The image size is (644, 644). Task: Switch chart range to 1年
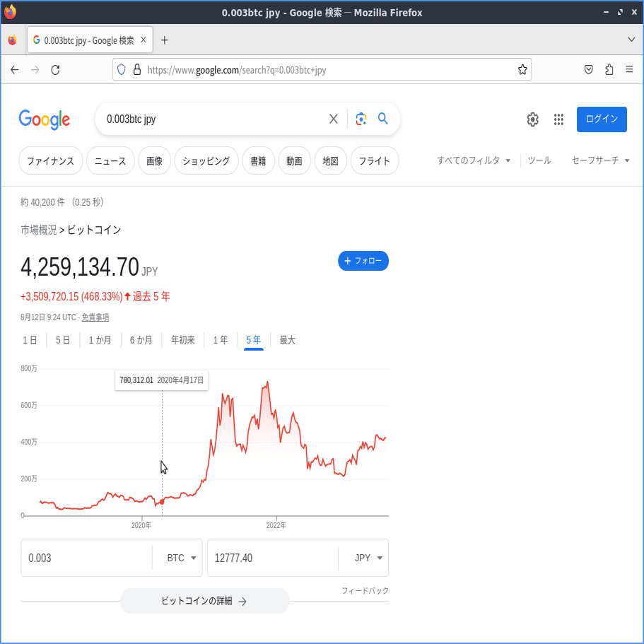click(x=221, y=340)
